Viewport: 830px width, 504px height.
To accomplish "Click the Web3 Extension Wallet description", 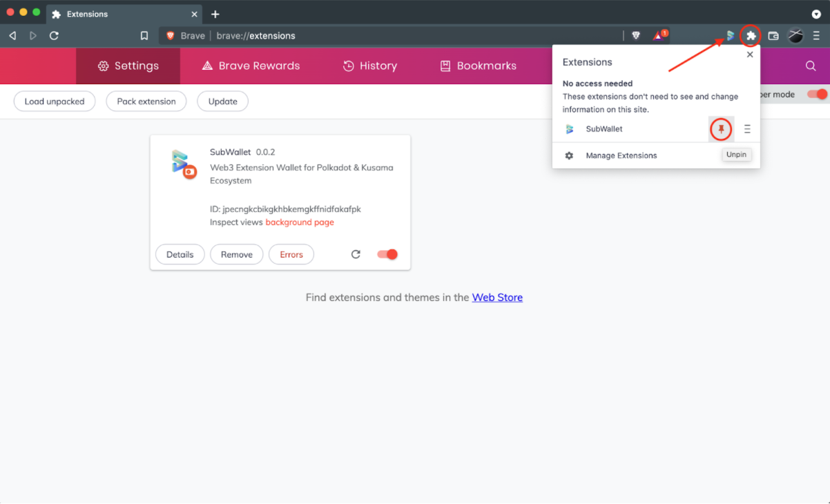I will point(302,174).
